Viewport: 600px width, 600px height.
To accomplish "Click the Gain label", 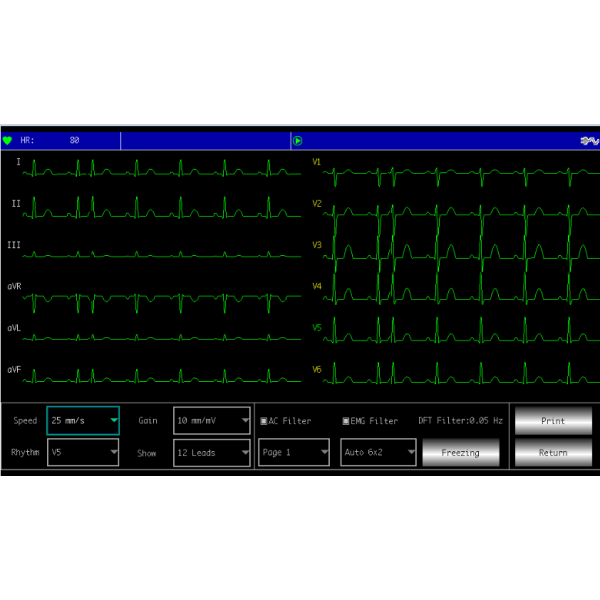I will [148, 421].
